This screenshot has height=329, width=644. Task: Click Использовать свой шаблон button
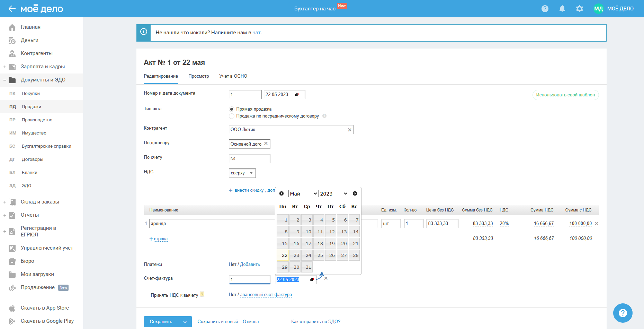[x=565, y=95]
